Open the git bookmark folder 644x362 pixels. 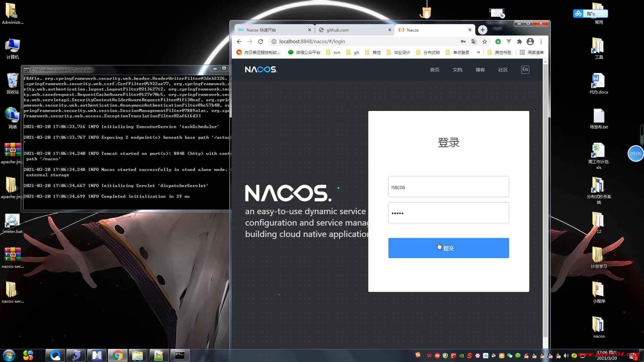[x=353, y=52]
